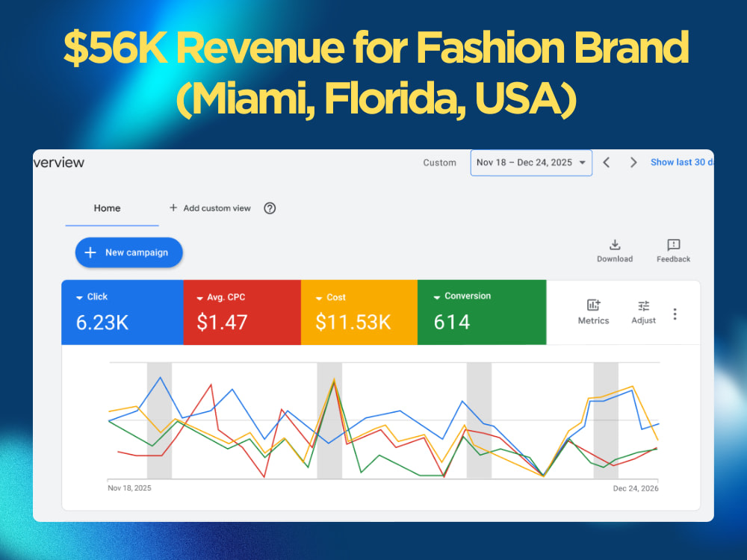This screenshot has width=747, height=560.
Task: Click the $56K Revenue for Fashion Brand headline
Action: coord(376,47)
